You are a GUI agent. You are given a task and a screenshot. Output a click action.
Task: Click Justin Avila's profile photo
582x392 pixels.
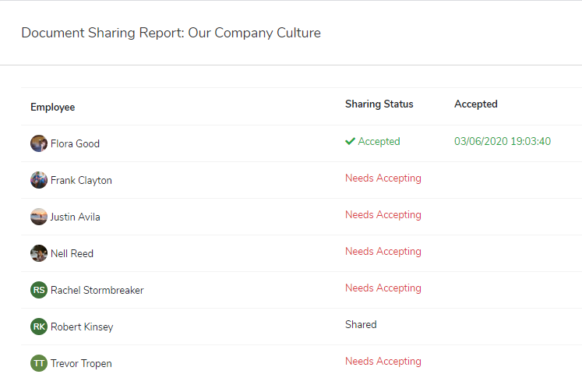[39, 217]
